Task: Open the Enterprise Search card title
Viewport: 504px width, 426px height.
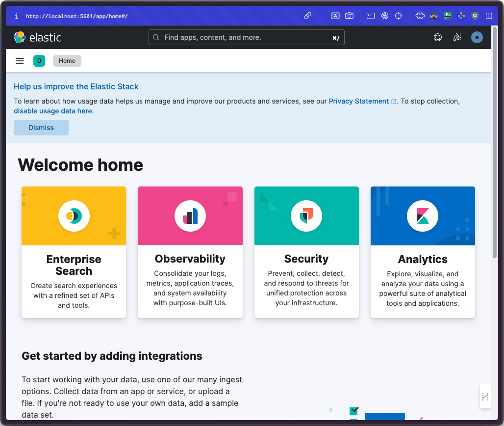Action: pyautogui.click(x=74, y=265)
